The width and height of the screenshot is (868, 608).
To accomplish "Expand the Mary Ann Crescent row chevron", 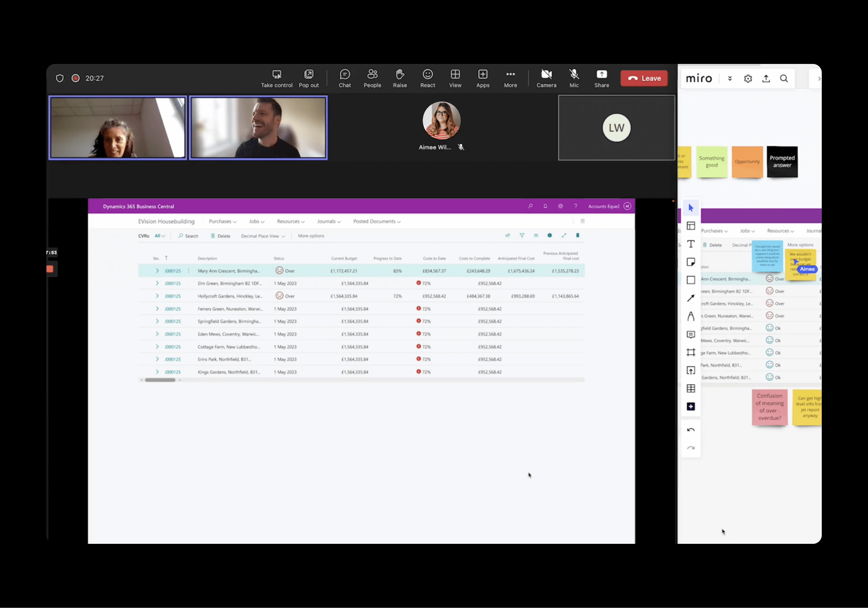I will click(x=157, y=271).
